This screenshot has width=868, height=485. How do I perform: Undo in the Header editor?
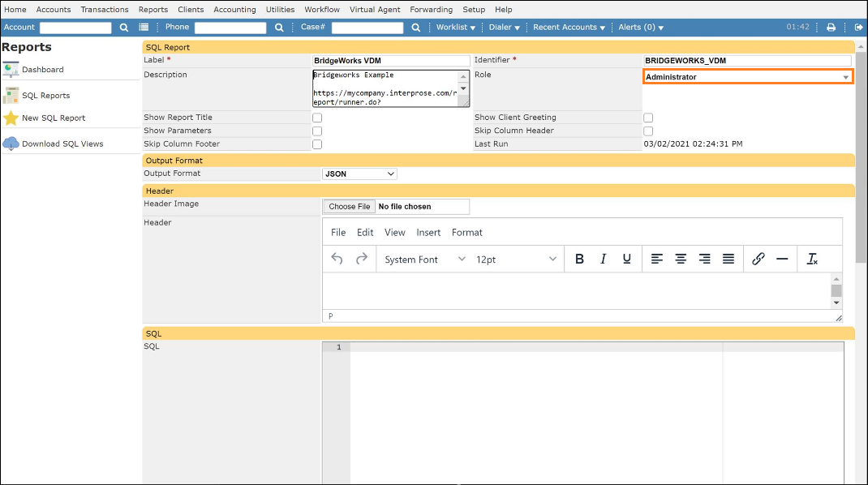337,259
